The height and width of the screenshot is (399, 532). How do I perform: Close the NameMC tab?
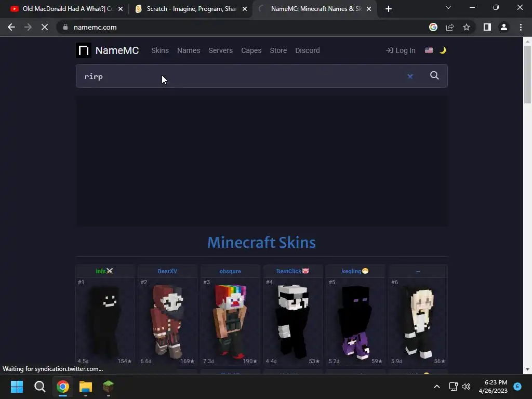click(369, 9)
